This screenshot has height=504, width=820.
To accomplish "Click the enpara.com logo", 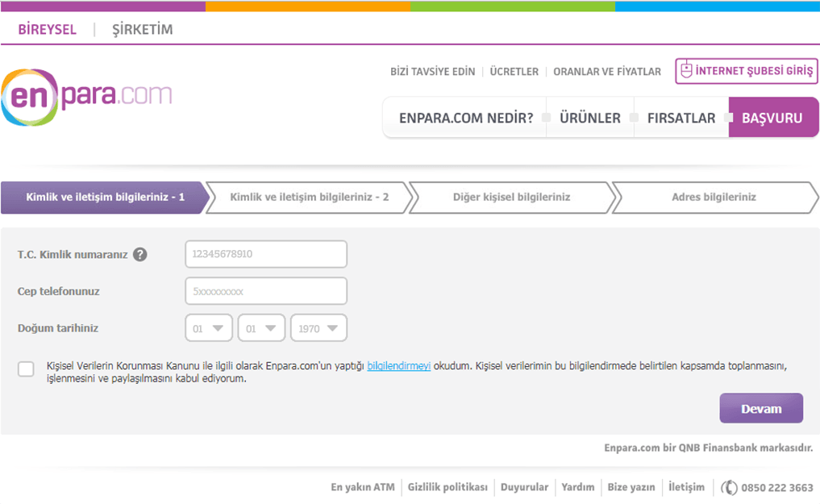I will coord(87,98).
